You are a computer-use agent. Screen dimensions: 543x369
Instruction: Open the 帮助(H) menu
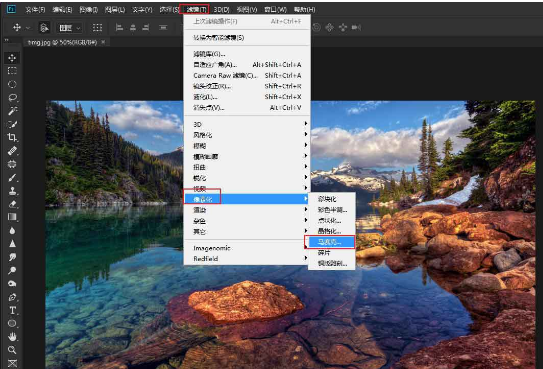(304, 9)
